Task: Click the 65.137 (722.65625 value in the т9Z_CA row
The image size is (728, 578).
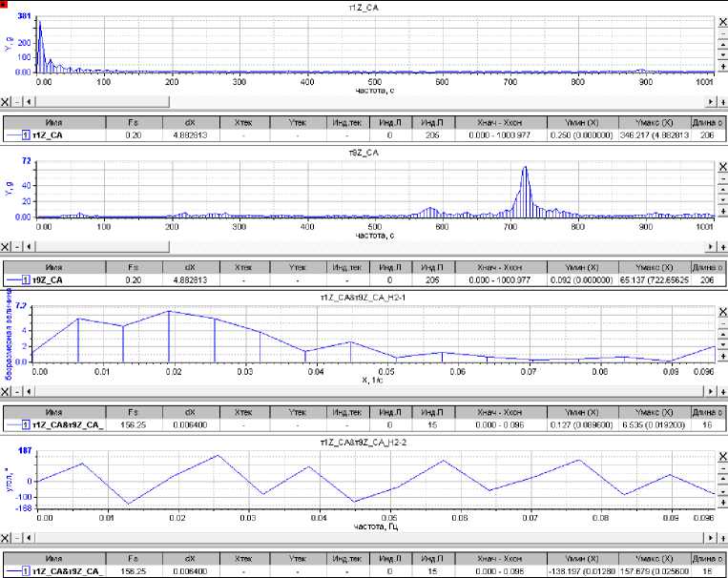Action: [655, 280]
